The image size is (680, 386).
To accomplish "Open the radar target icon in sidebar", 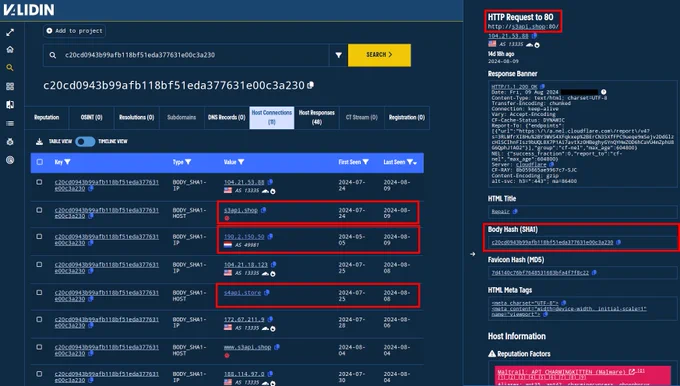I will tap(10, 160).
